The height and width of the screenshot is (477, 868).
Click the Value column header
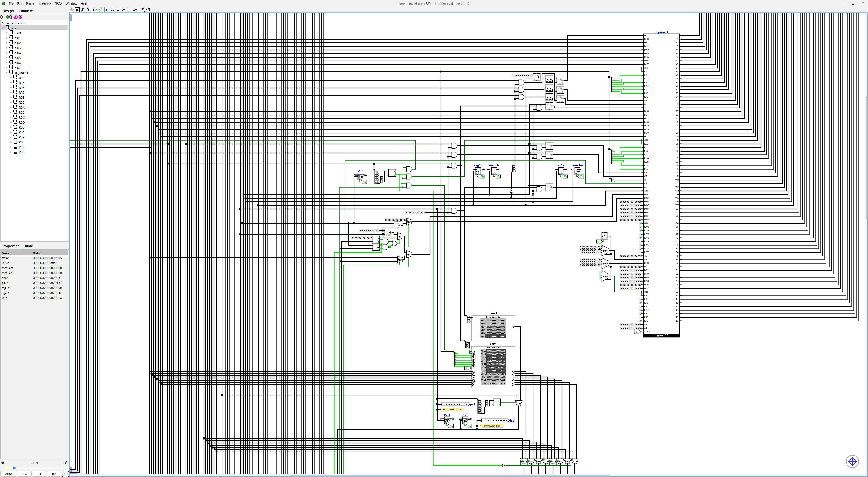50,253
